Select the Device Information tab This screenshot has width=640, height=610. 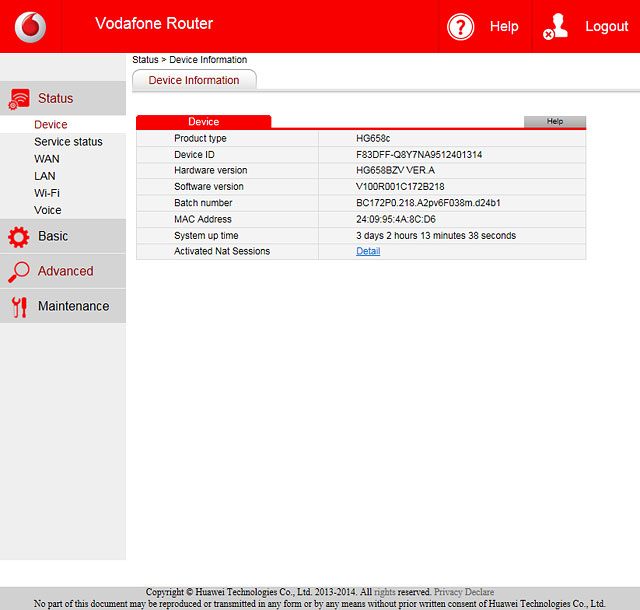click(x=194, y=80)
